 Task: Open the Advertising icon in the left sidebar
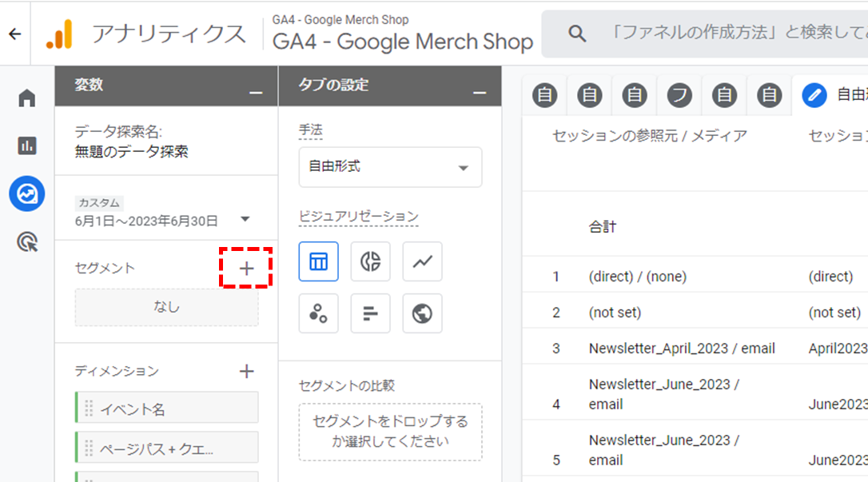(26, 242)
